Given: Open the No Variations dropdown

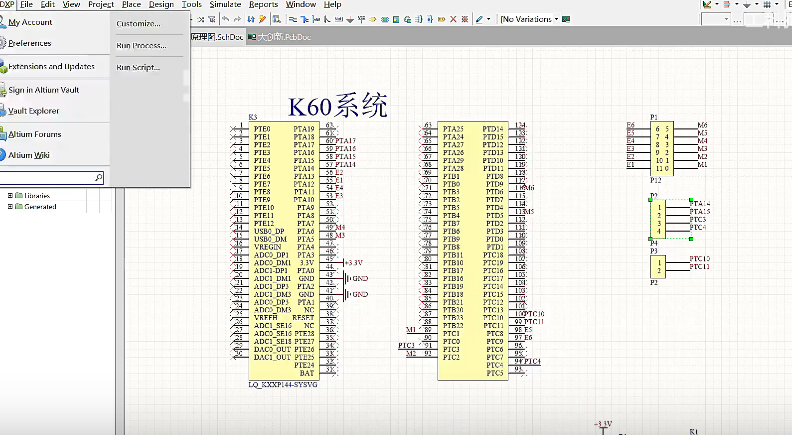Looking at the screenshot, I should point(556,19).
